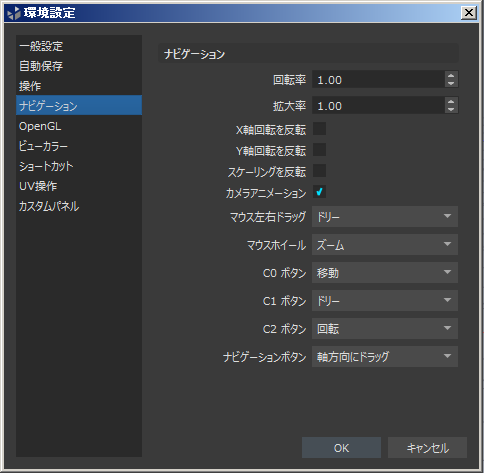This screenshot has height=473, width=484.
Task: Click the app logo icon in title bar
Action: click(x=14, y=13)
